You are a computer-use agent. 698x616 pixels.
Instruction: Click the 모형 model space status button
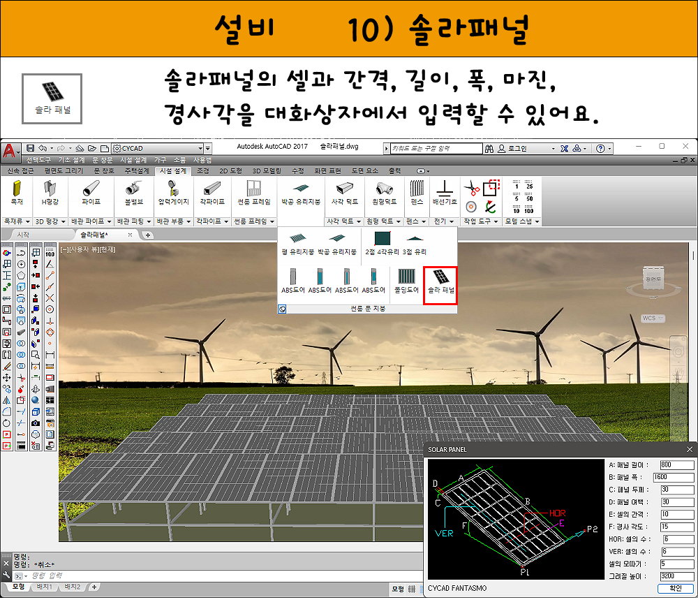tap(398, 589)
